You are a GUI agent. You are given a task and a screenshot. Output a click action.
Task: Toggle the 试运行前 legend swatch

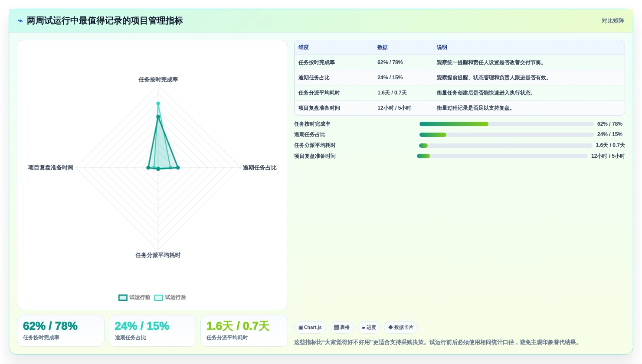(x=123, y=298)
